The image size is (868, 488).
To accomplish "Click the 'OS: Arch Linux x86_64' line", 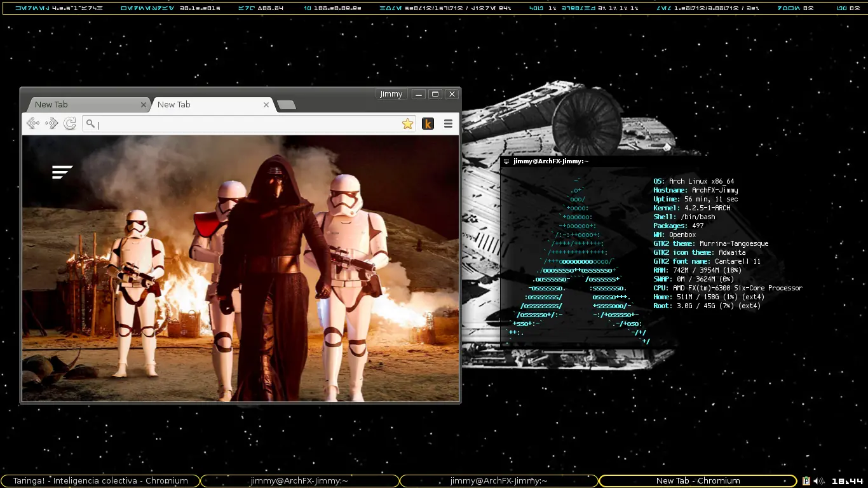I will click(x=694, y=182).
